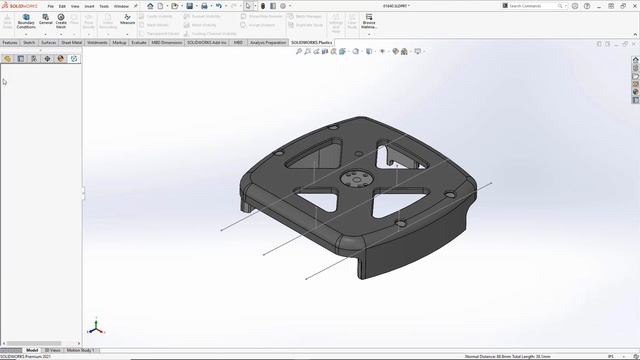Expand the Measure dropdown arrow
This screenshot has width=640, height=360.
pyautogui.click(x=127, y=34)
